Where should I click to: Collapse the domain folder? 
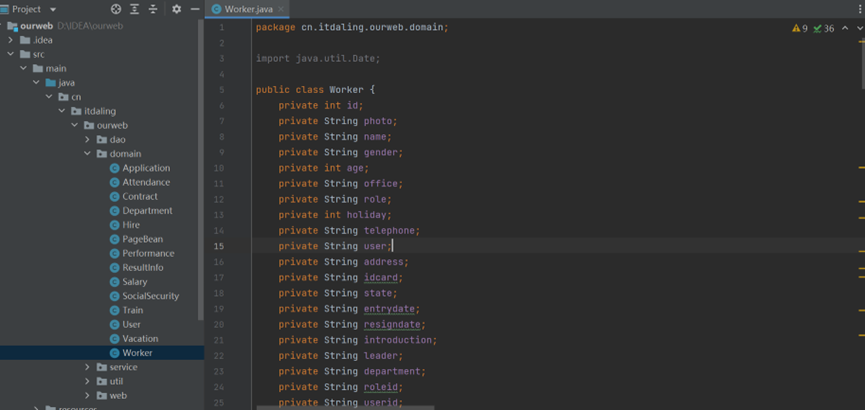[x=87, y=154]
